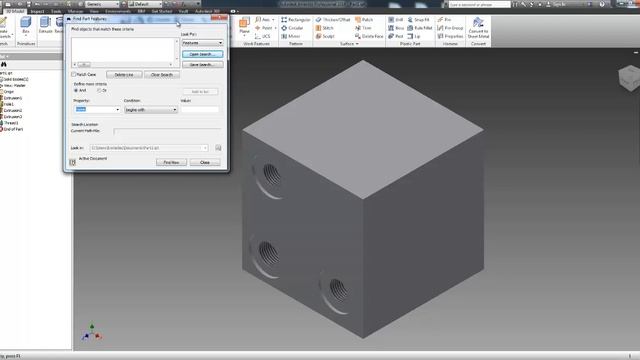The image size is (640, 360).
Task: Select the Stitch surface tool
Action: (324, 28)
